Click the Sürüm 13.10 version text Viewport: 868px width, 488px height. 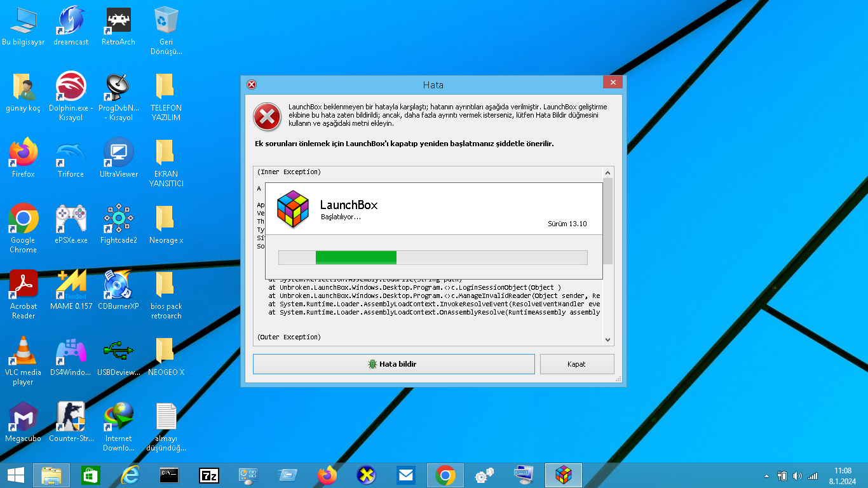click(567, 224)
